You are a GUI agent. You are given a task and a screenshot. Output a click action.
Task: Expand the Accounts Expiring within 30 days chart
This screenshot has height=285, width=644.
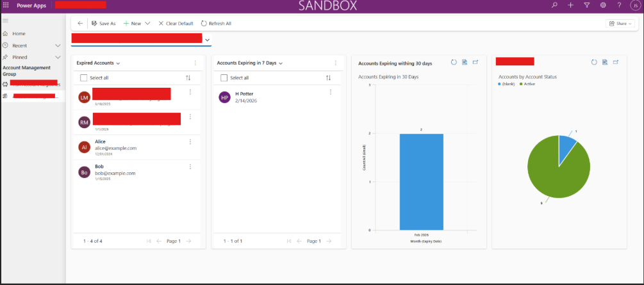[x=475, y=62]
